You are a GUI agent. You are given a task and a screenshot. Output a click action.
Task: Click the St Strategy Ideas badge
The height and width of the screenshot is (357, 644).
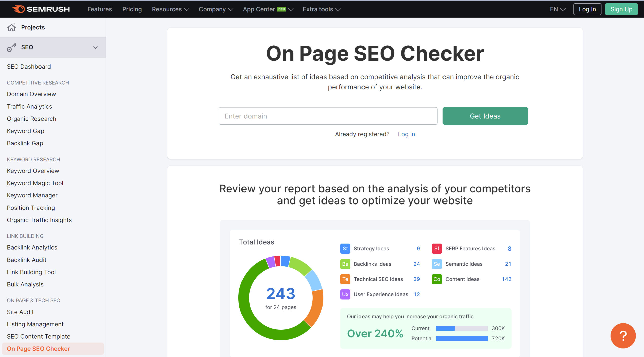click(x=345, y=248)
